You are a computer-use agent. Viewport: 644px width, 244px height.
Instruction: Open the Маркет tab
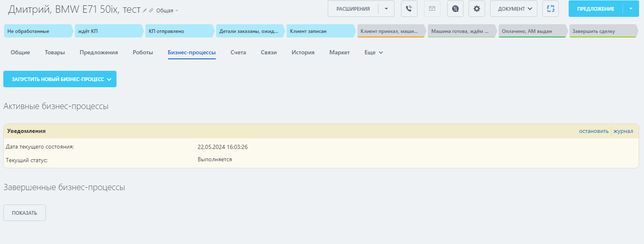[340, 53]
